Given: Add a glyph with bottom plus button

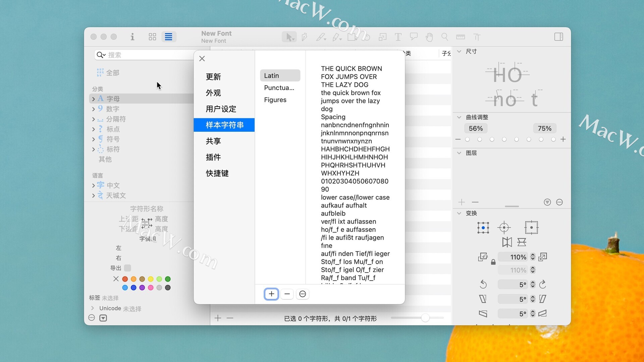Looking at the screenshot, I should click(218, 318).
